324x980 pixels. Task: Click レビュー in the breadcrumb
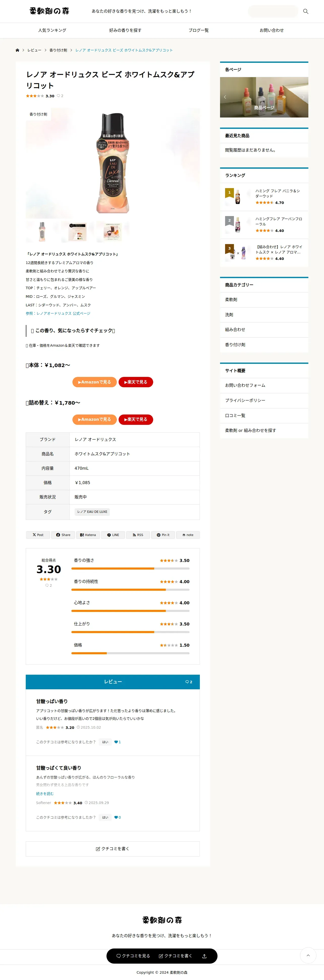34,50
